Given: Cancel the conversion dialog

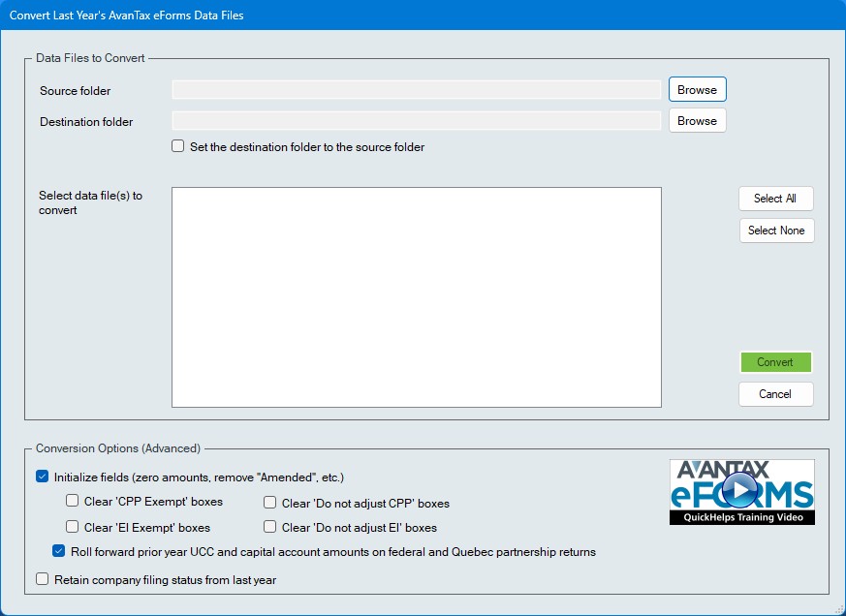Looking at the screenshot, I should (775, 394).
